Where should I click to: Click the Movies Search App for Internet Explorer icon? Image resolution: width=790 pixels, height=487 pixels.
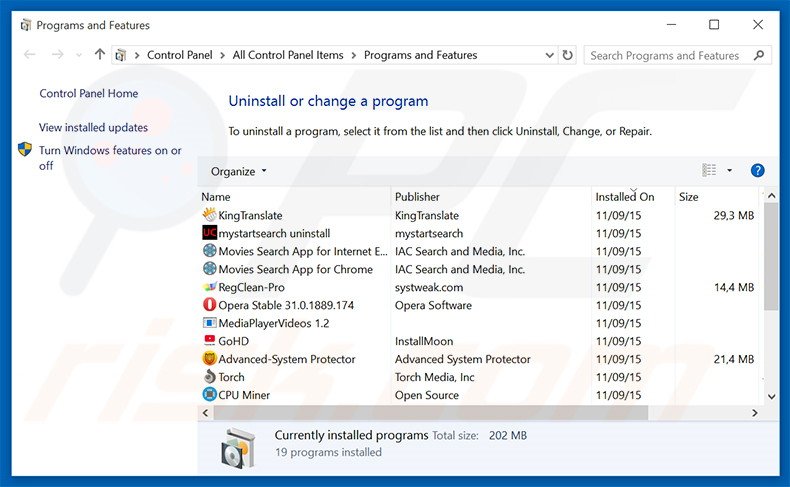209,251
